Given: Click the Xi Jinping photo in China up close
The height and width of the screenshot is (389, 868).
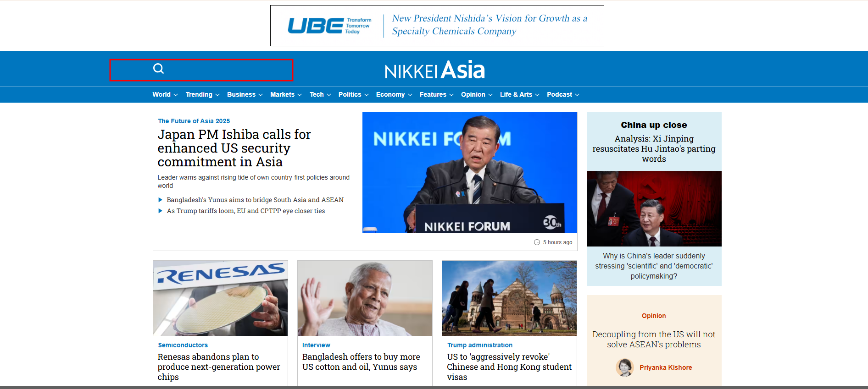Looking at the screenshot, I should 654,208.
